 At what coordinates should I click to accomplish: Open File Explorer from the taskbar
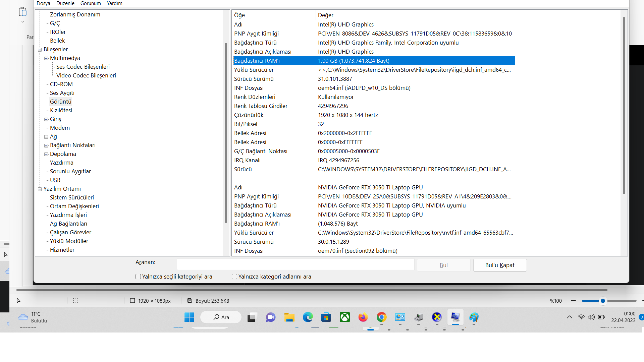tap(289, 317)
